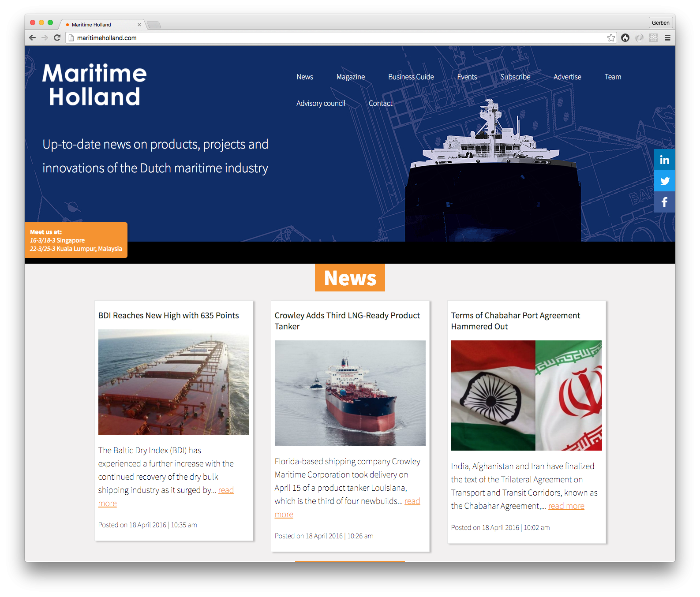700x597 pixels.
Task: Click the Maritime Holland logo
Action: pyautogui.click(x=94, y=85)
